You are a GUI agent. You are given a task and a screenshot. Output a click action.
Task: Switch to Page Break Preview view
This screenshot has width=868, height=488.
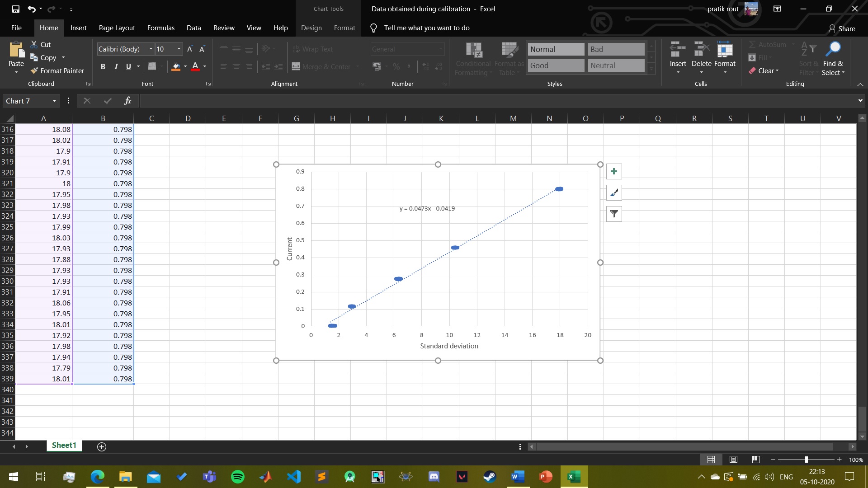(755, 460)
